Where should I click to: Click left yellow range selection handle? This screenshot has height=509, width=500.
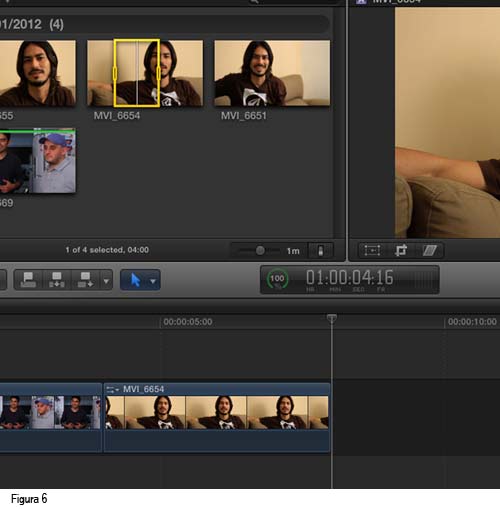pyautogui.click(x=115, y=73)
